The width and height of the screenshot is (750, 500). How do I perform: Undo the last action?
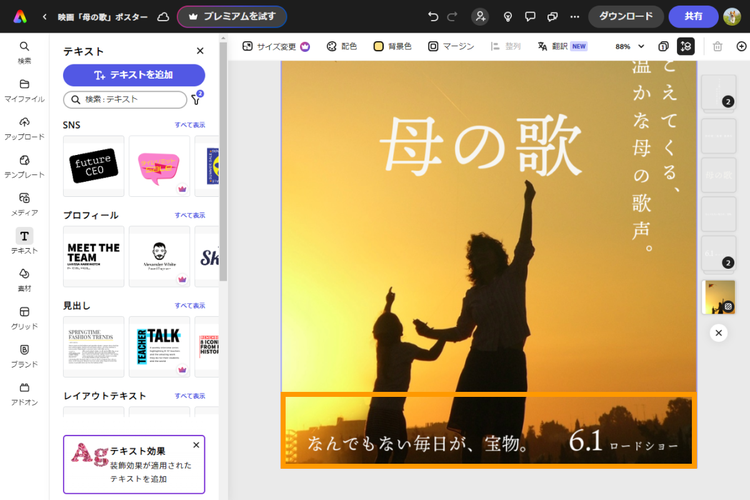point(433,17)
